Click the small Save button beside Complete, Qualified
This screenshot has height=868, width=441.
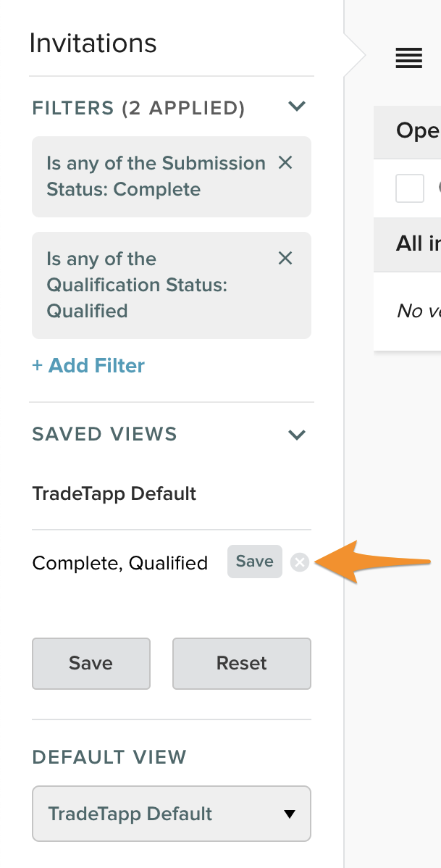point(254,562)
